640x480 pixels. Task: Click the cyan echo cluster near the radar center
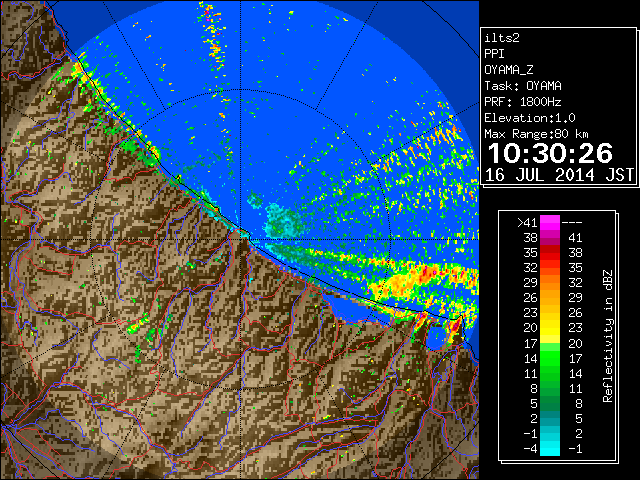click(x=283, y=221)
